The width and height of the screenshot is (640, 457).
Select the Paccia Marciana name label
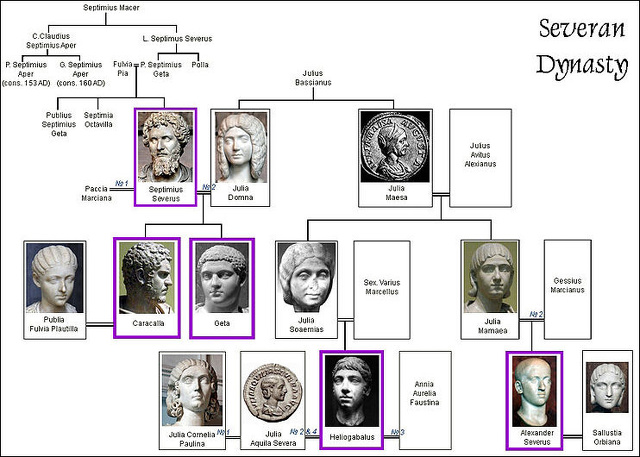pyautogui.click(x=96, y=192)
